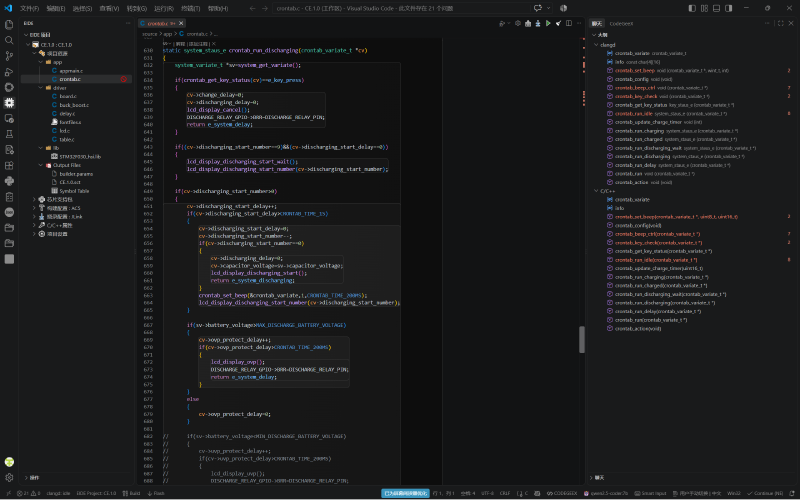The width and height of the screenshot is (800, 500).
Task: Click the split editor icon
Action: pos(569,23)
